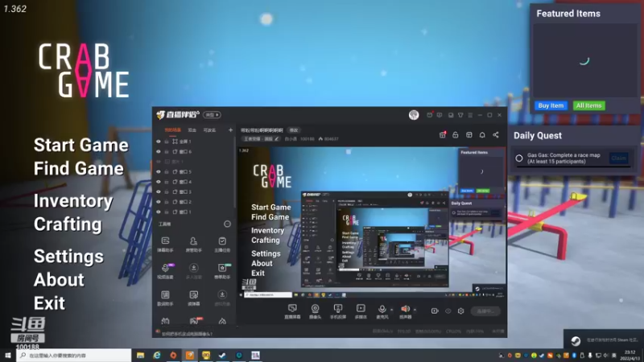Select Start Game in Crab Game menu

pos(81,145)
